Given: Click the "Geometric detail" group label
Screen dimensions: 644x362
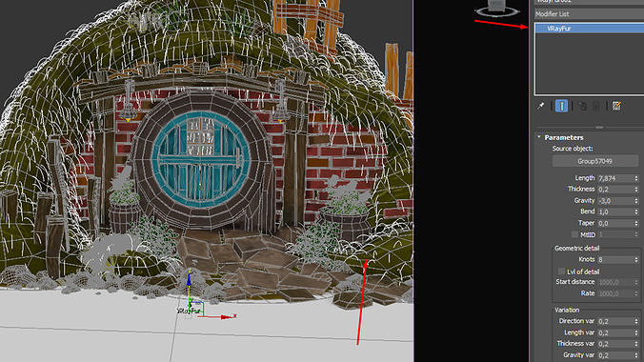Looking at the screenshot, I should tap(576, 249).
